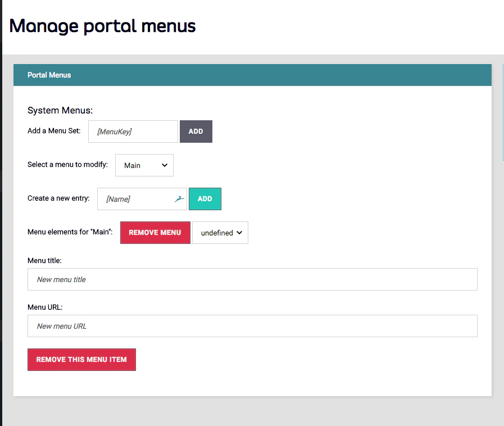This screenshot has width=504, height=426.
Task: Expand the Main dropdown chevron arrow
Action: click(x=164, y=165)
